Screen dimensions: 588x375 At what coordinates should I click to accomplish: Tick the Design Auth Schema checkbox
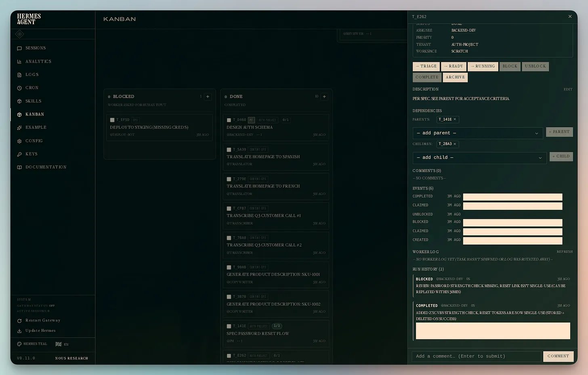pyautogui.click(x=229, y=120)
